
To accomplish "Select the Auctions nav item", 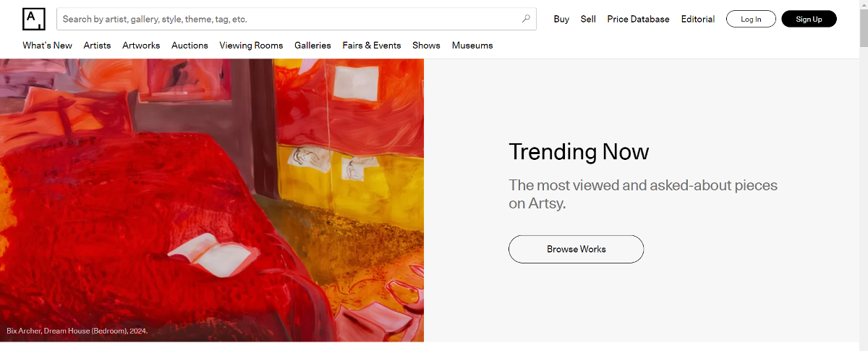I will (x=190, y=46).
